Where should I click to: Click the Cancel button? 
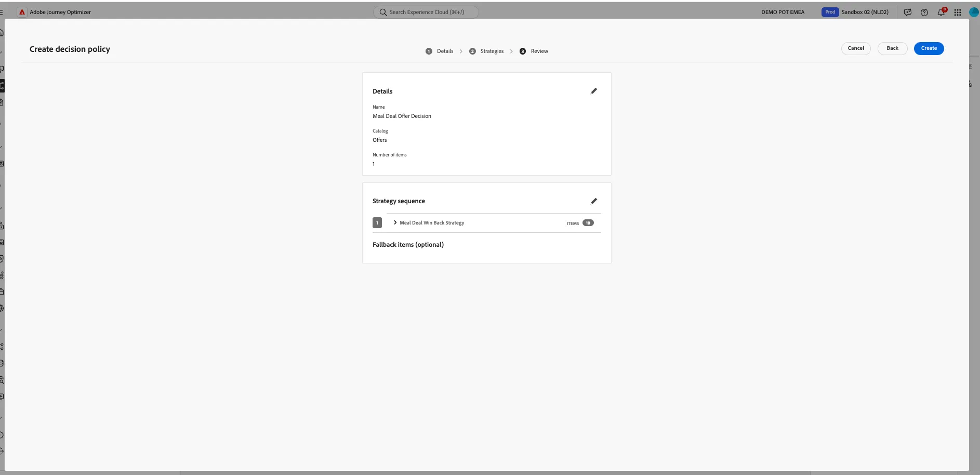(856, 48)
